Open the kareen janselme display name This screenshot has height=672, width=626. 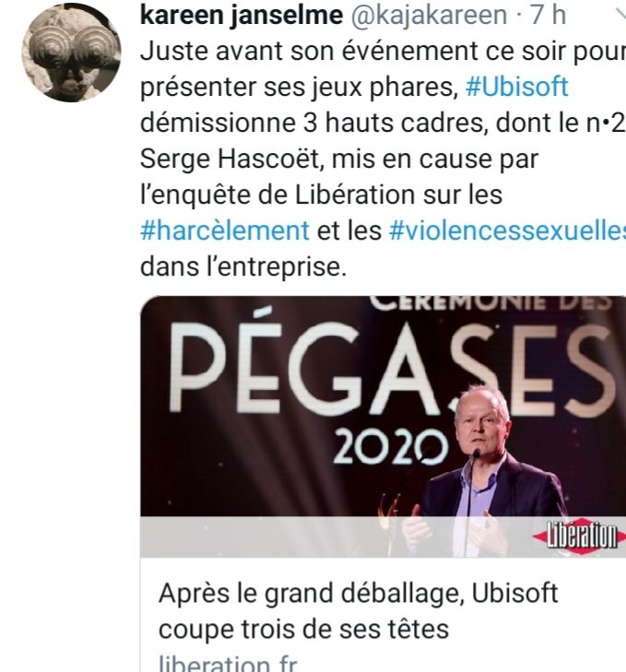coord(242,15)
